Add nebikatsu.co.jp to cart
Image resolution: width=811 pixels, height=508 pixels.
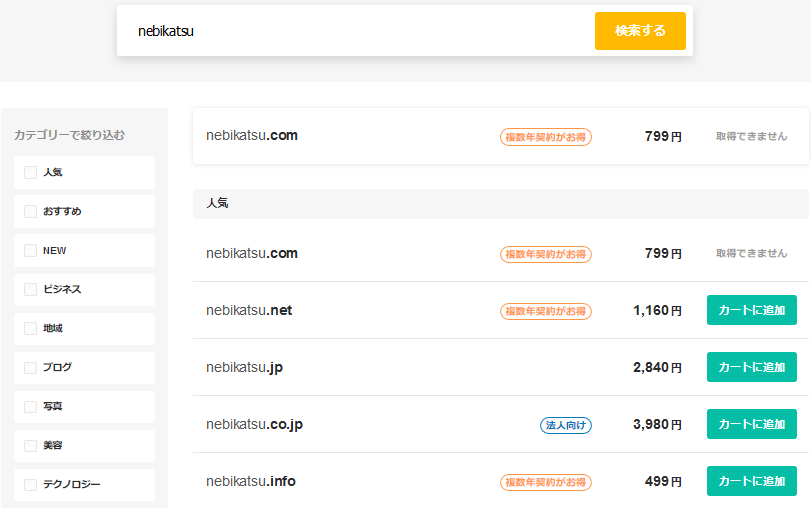(751, 424)
